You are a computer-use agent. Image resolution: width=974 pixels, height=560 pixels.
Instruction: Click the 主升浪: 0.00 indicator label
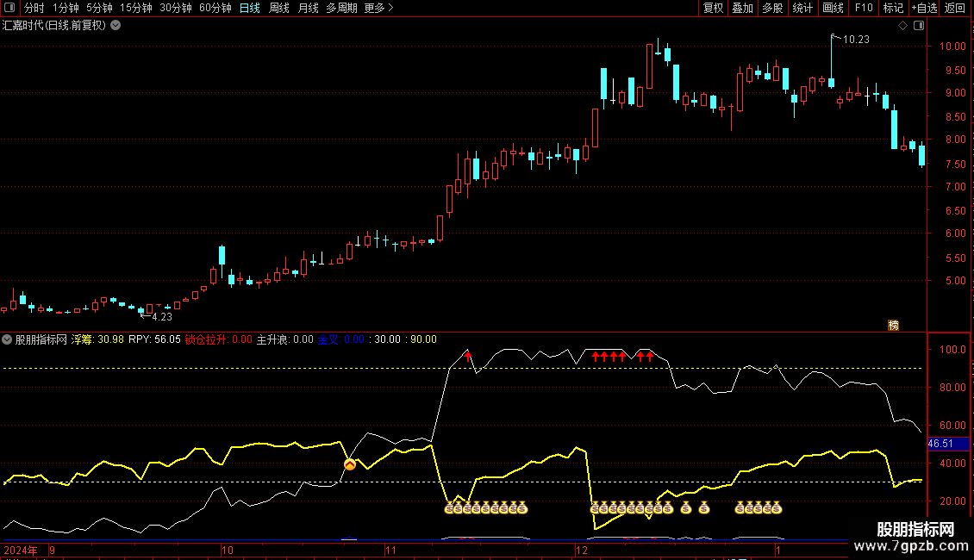pos(285,339)
